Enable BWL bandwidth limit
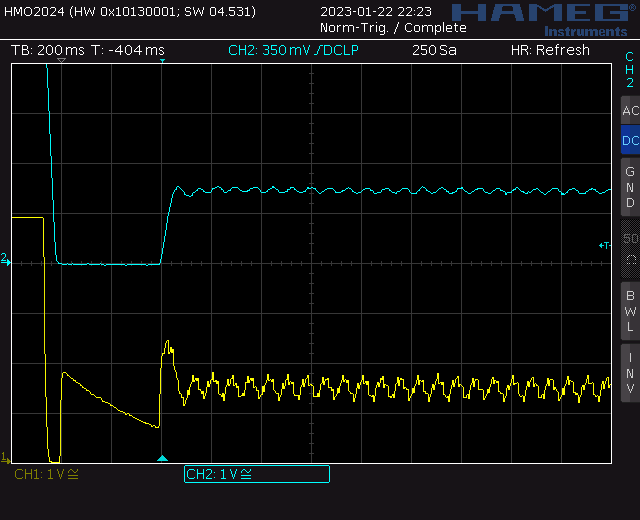Viewport: 640px width, 520px height. click(x=629, y=310)
